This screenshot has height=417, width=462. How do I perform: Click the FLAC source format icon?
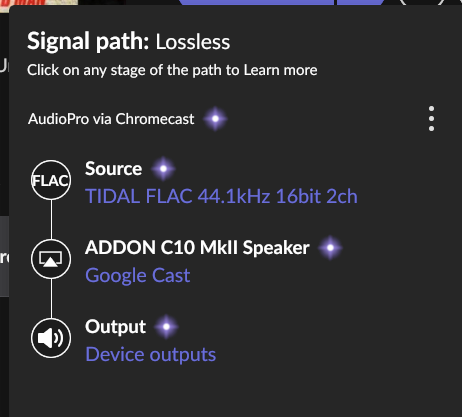pyautogui.click(x=51, y=180)
